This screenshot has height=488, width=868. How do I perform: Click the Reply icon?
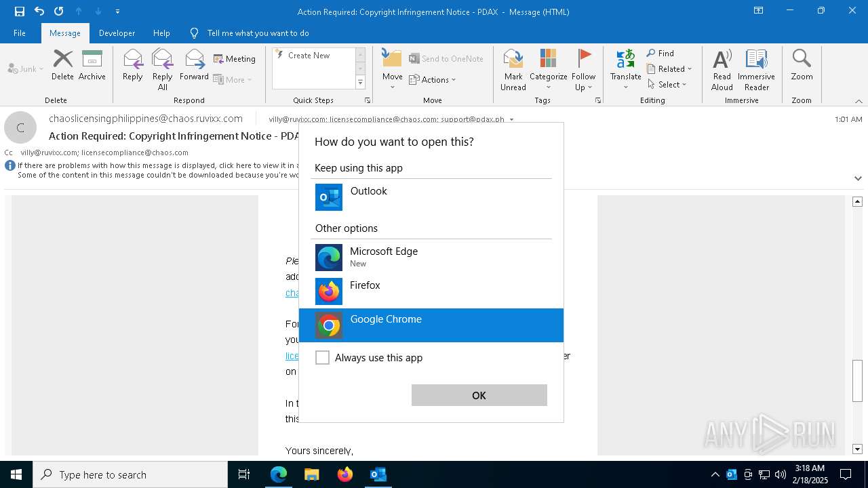tap(133, 65)
